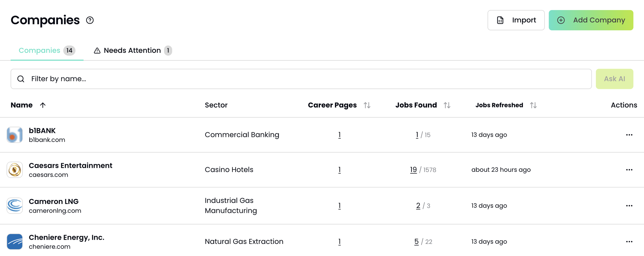Click the Import button

click(516, 20)
